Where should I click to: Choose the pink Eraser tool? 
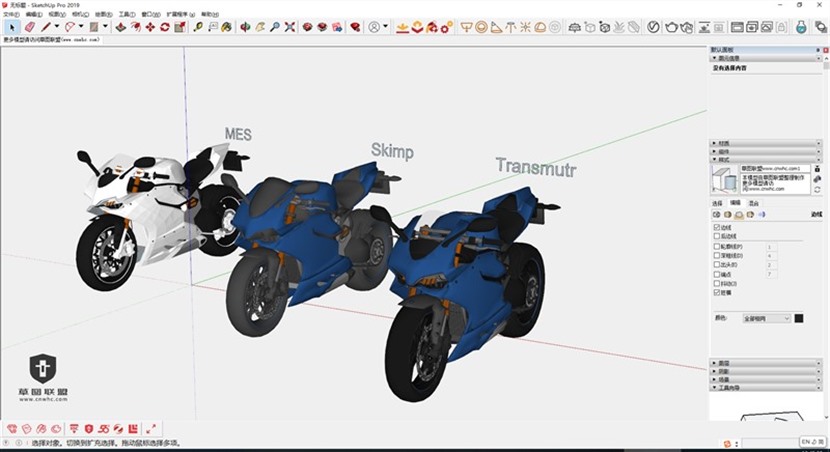coord(30,26)
